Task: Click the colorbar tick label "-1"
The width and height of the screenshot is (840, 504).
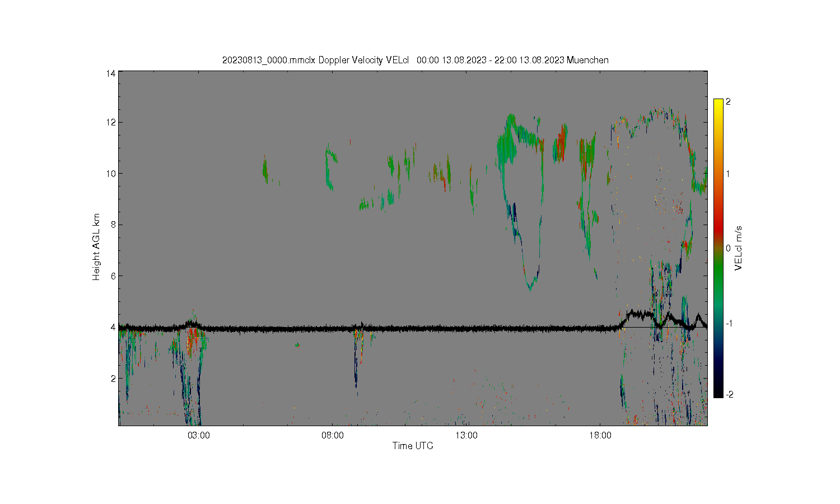Action: [x=729, y=324]
